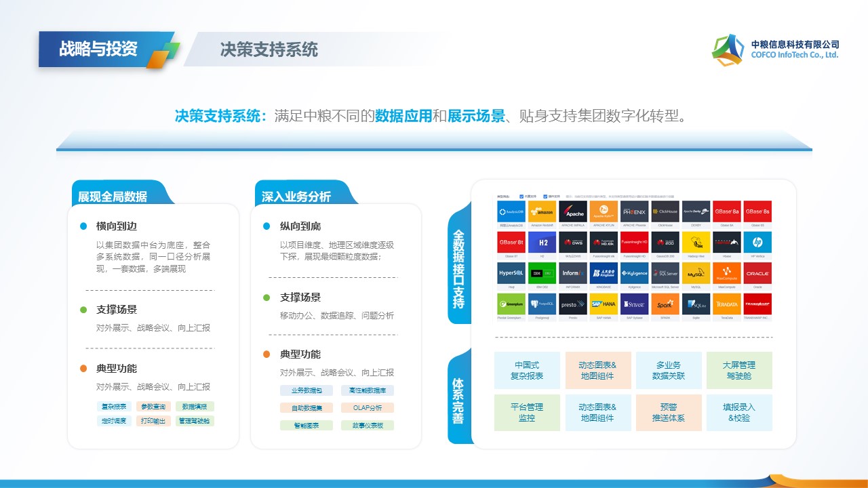Select the 深入业务分析 tab header

(x=296, y=197)
